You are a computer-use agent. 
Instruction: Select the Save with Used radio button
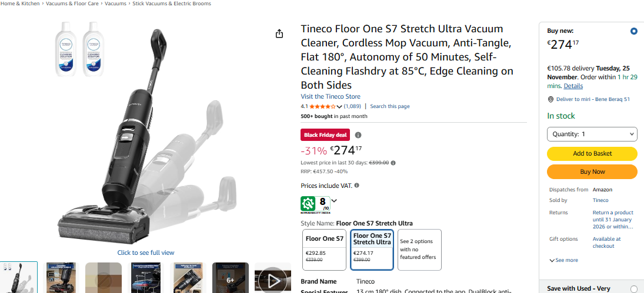[x=633, y=288]
